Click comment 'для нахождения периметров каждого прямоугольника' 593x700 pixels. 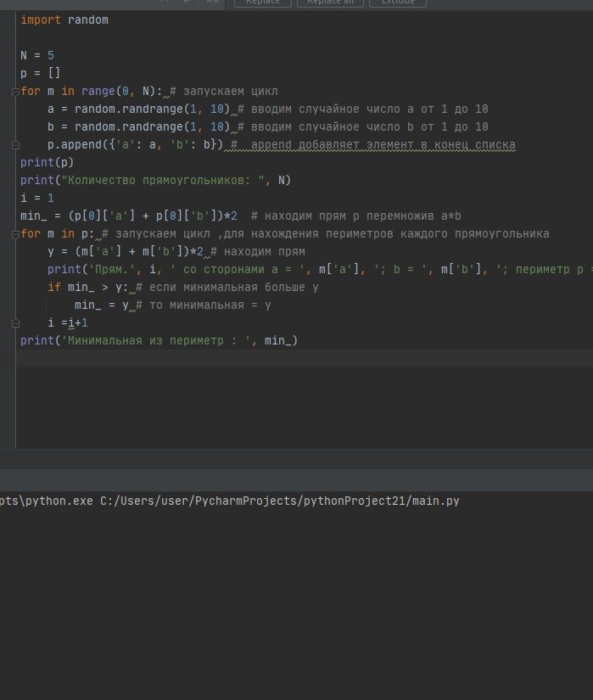click(x=386, y=234)
